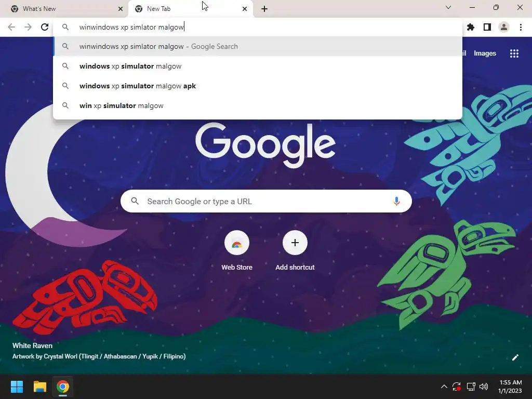
Task: Open Crystal Worl artwork credit link
Action: click(99, 356)
